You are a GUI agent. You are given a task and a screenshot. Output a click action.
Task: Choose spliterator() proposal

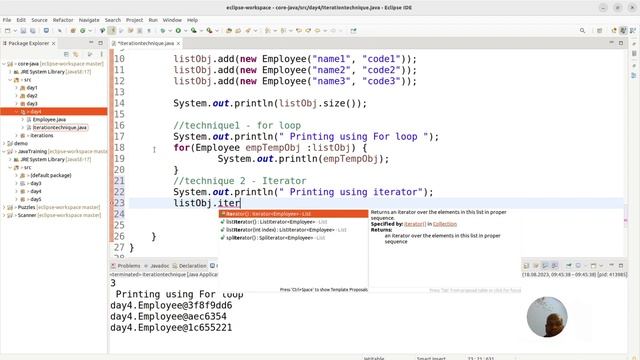[x=293, y=238]
